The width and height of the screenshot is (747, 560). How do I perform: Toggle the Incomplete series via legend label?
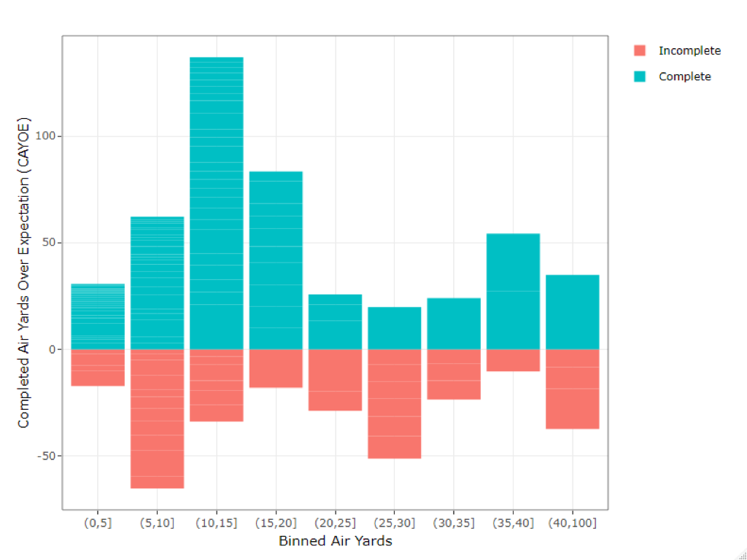(x=689, y=50)
